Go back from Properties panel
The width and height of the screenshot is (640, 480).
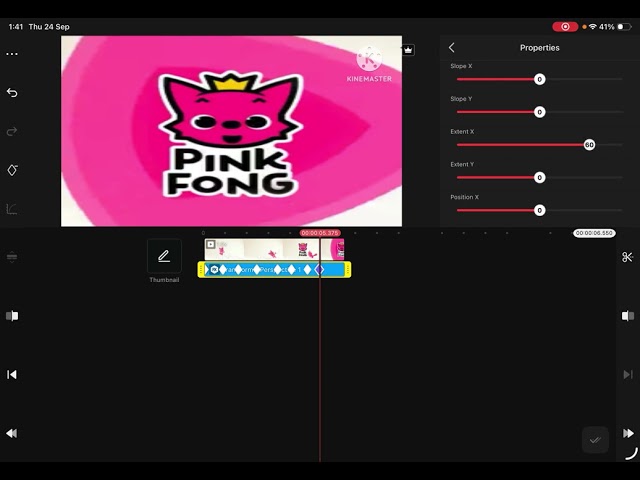(x=451, y=48)
